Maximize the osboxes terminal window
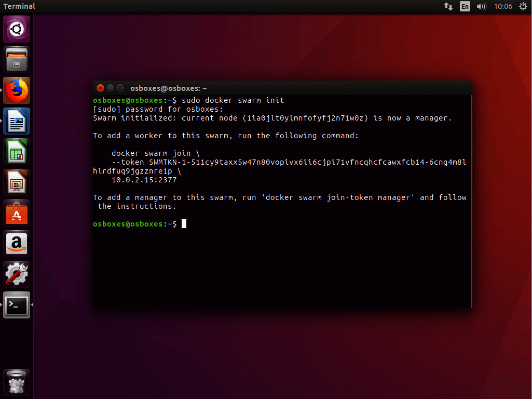Image resolution: width=532 pixels, height=399 pixels. point(120,88)
